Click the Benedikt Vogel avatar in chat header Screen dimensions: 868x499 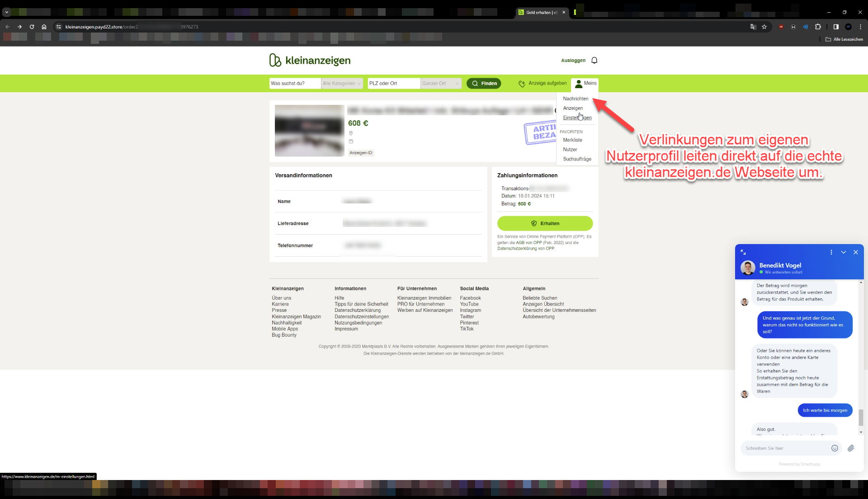coord(748,268)
